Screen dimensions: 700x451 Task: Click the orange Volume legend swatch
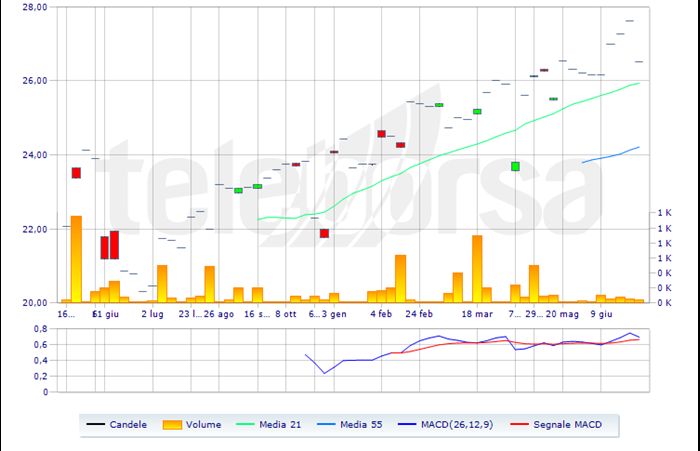[x=172, y=425]
